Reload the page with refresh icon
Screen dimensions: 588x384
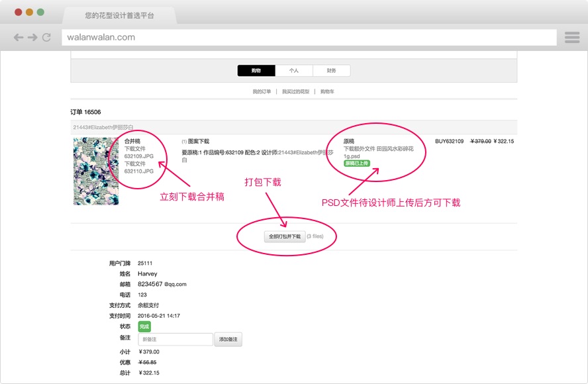(x=46, y=38)
